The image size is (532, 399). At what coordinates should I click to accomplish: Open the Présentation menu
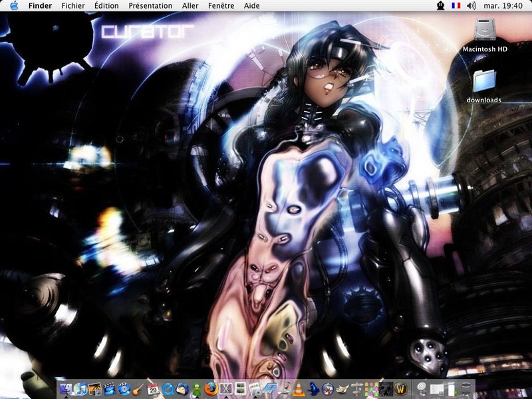coord(150,5)
